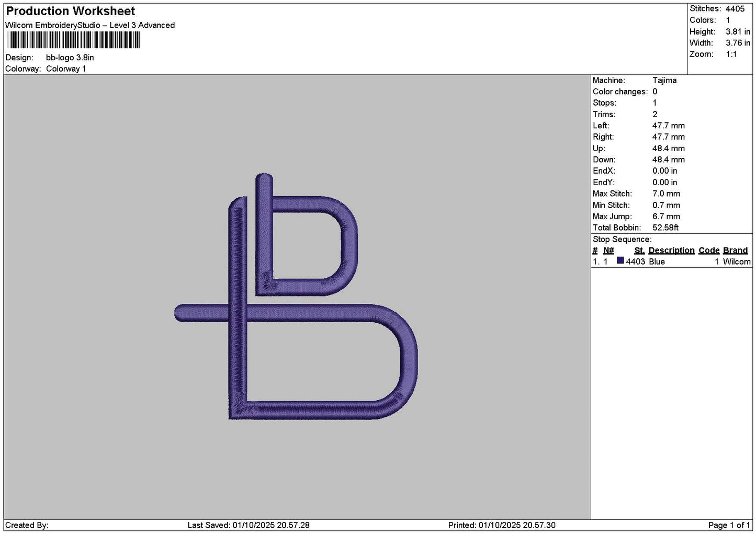Click the Stops value 1
This screenshot has width=756, height=534.
click(655, 103)
